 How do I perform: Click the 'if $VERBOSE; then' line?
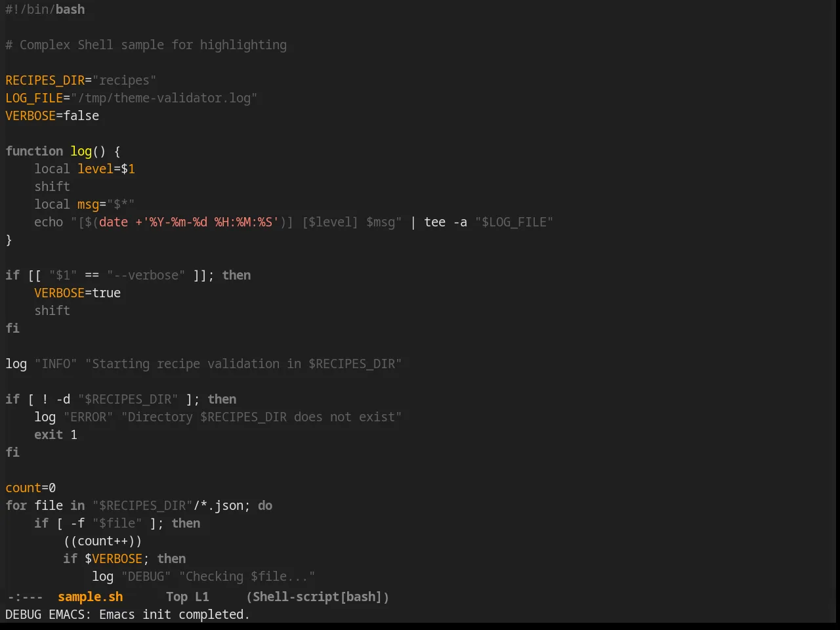124,558
